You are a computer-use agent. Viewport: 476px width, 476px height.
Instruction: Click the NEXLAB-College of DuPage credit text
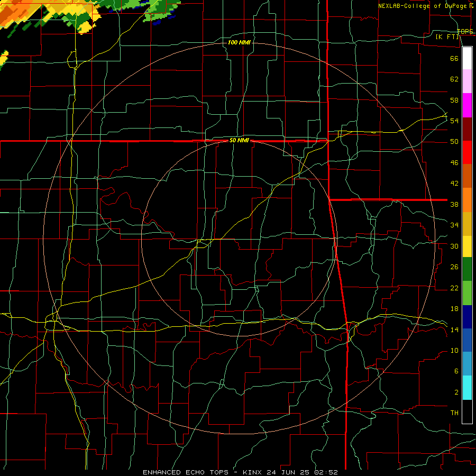pyautogui.click(x=425, y=6)
